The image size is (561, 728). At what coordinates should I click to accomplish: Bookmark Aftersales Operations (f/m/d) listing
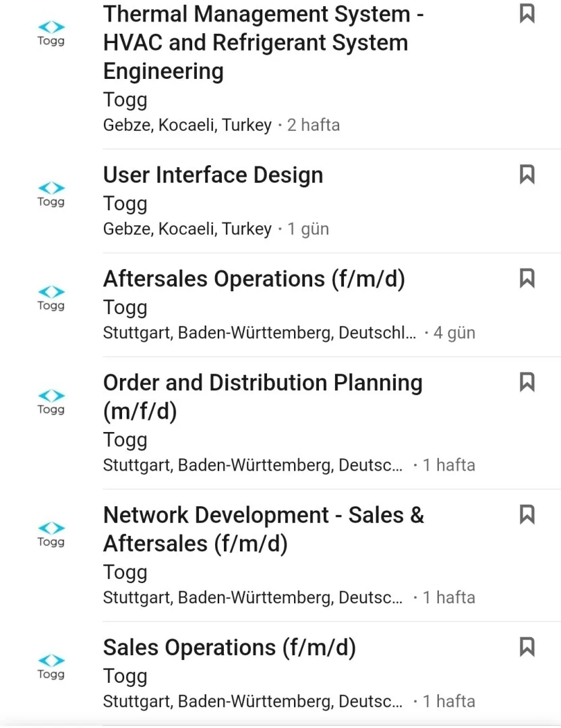tap(527, 278)
